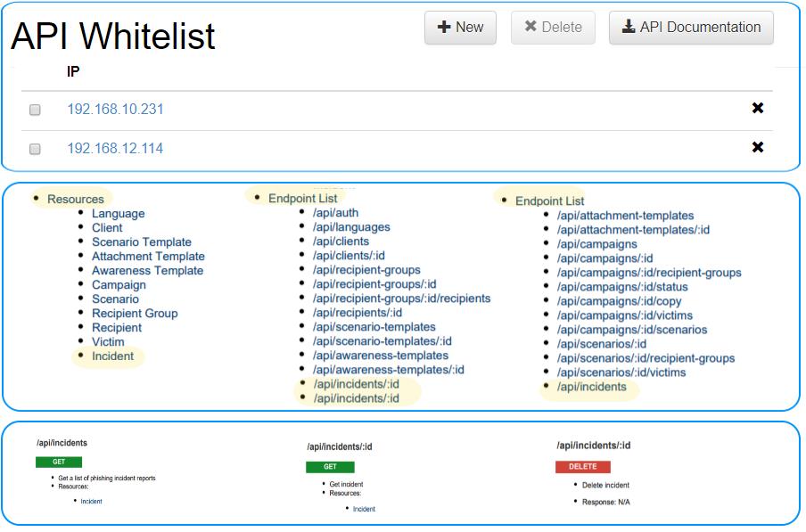Open the /api/campaigns/:id/victims endpoint

625,315
